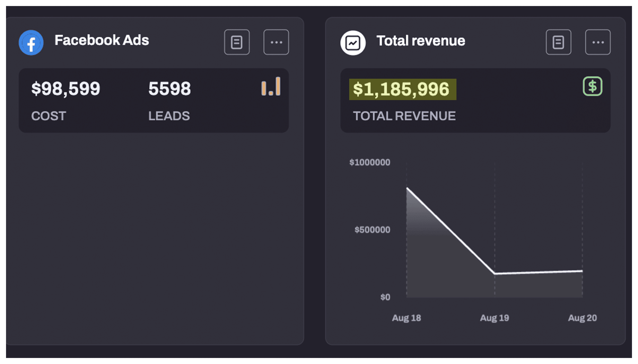Select the highlighted $1,185,996 revenue value

[402, 89]
